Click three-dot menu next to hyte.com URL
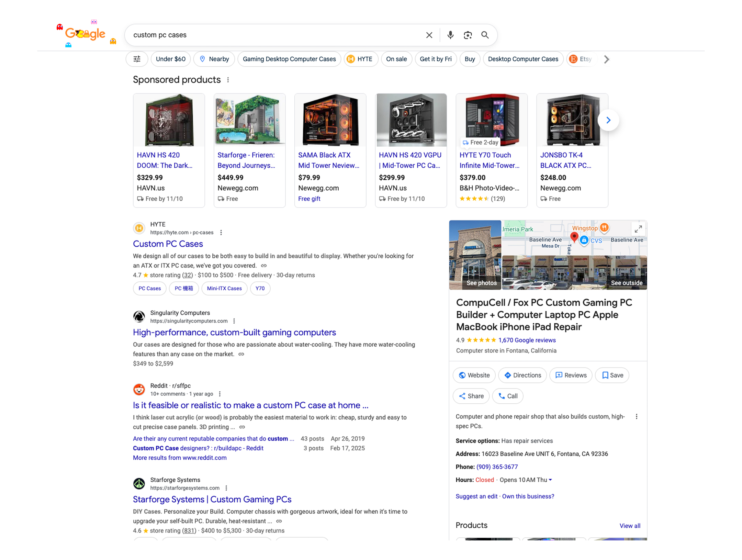This screenshot has width=742, height=560. (221, 233)
